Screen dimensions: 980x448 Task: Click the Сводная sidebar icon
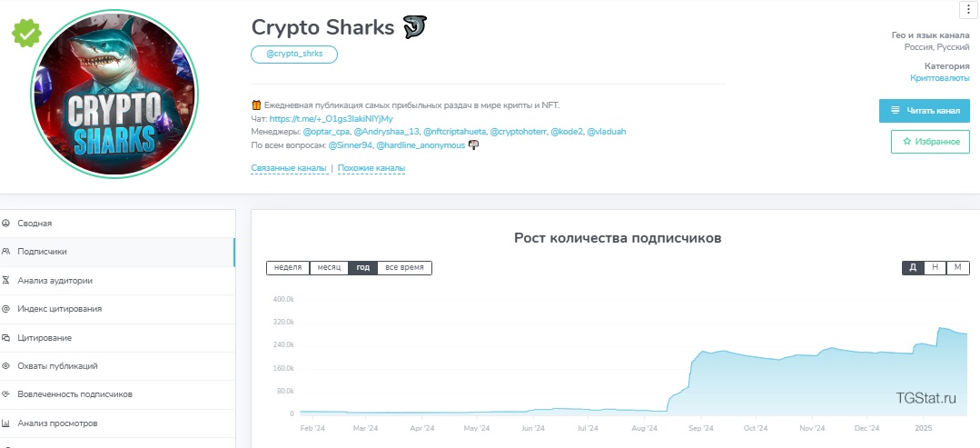pos(5,224)
